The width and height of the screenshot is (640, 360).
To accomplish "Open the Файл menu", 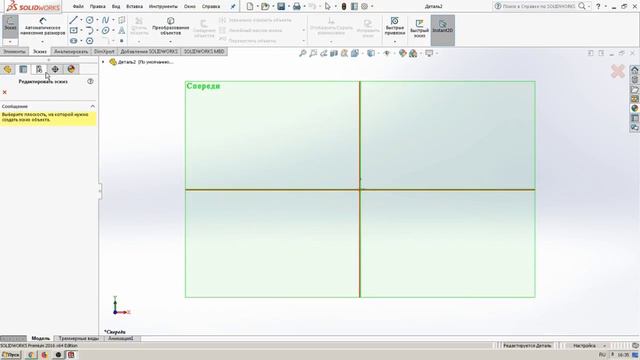I will click(78, 7).
